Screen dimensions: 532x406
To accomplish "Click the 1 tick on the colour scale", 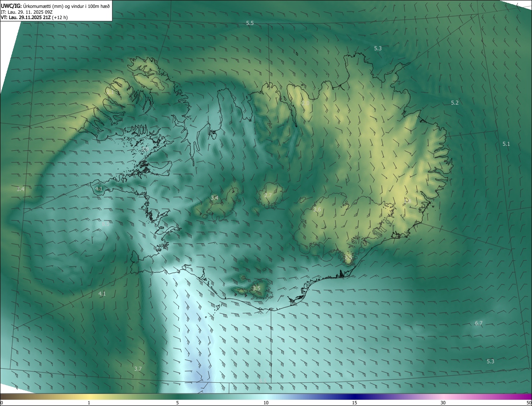I will (89, 403).
